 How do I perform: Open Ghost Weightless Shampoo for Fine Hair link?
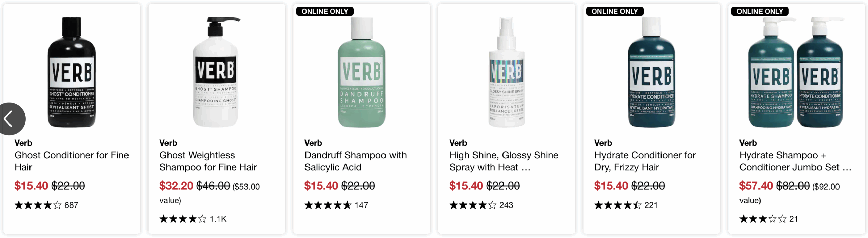click(x=208, y=161)
